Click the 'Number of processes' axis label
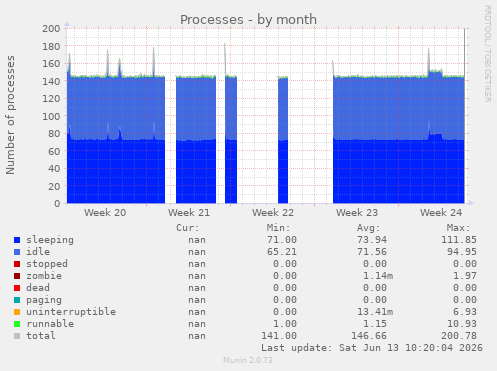 coord(10,115)
